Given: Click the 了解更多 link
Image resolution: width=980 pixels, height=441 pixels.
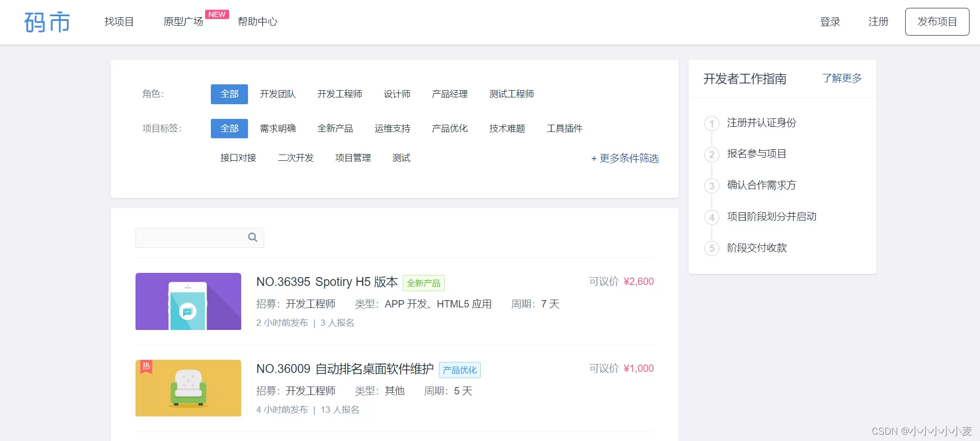Looking at the screenshot, I should click(841, 78).
